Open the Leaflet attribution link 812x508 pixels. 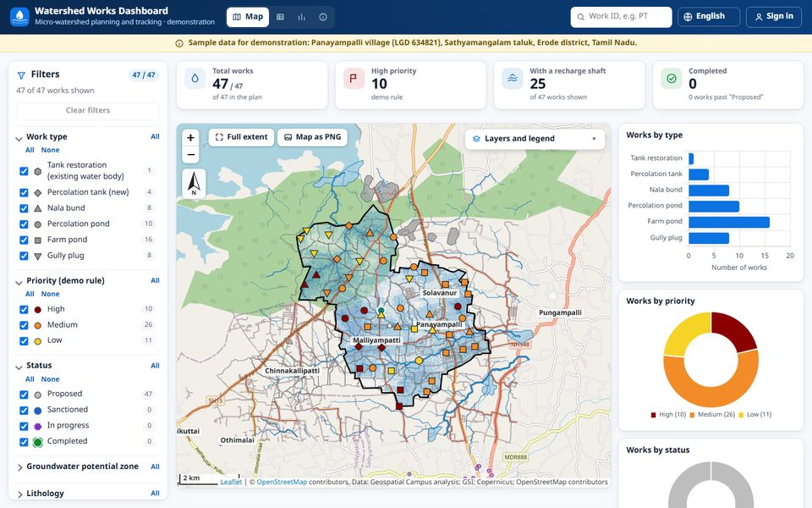point(231,482)
